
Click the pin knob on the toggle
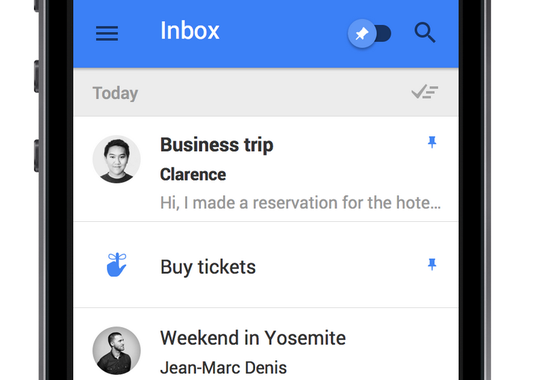[x=362, y=33]
